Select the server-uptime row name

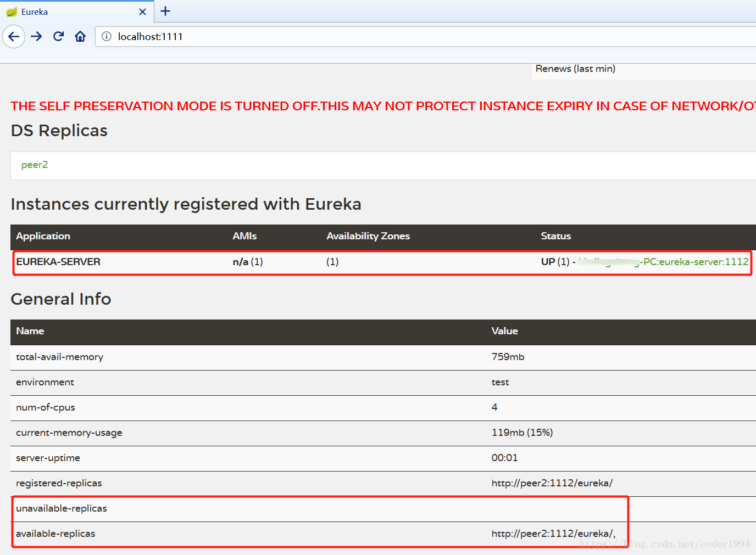pos(48,458)
